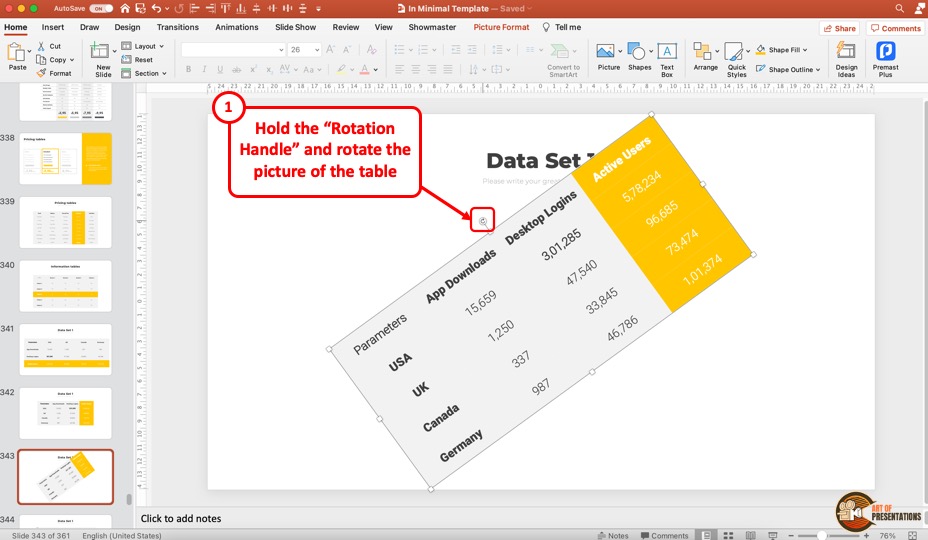Toggle center text alignment
The width and height of the screenshot is (928, 540).
click(415, 69)
